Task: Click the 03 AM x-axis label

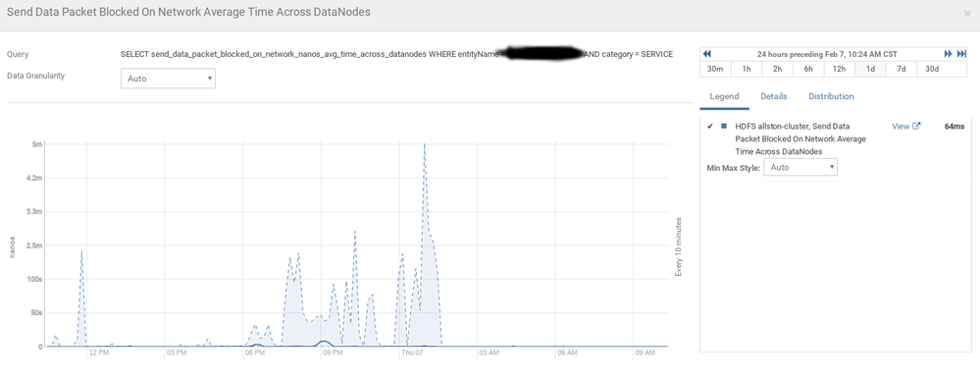Action: click(490, 353)
